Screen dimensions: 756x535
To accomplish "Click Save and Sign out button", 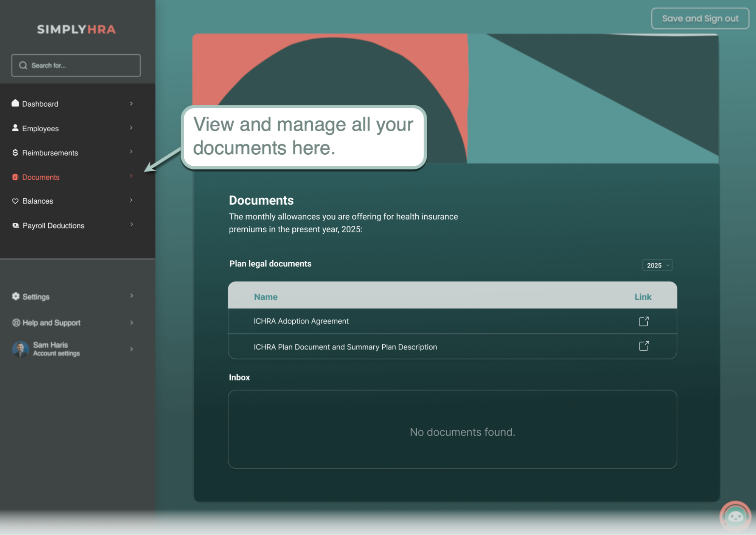I will click(700, 19).
